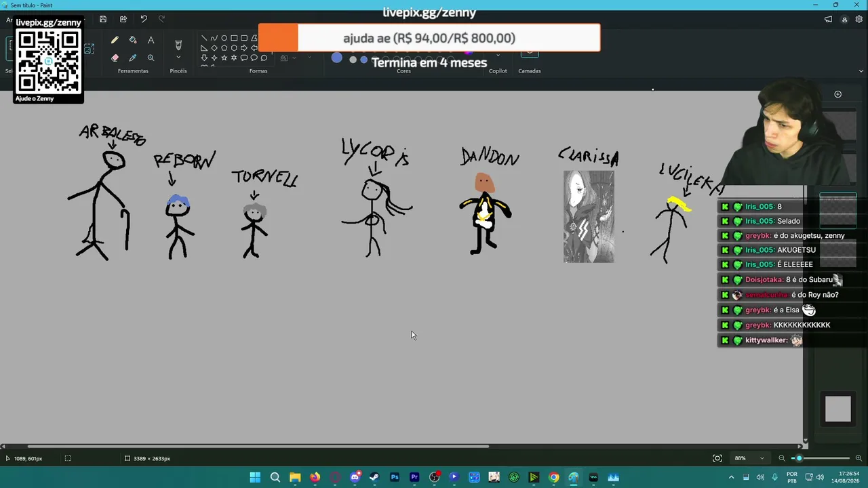Expand the Copilot dropdown

coord(498,55)
